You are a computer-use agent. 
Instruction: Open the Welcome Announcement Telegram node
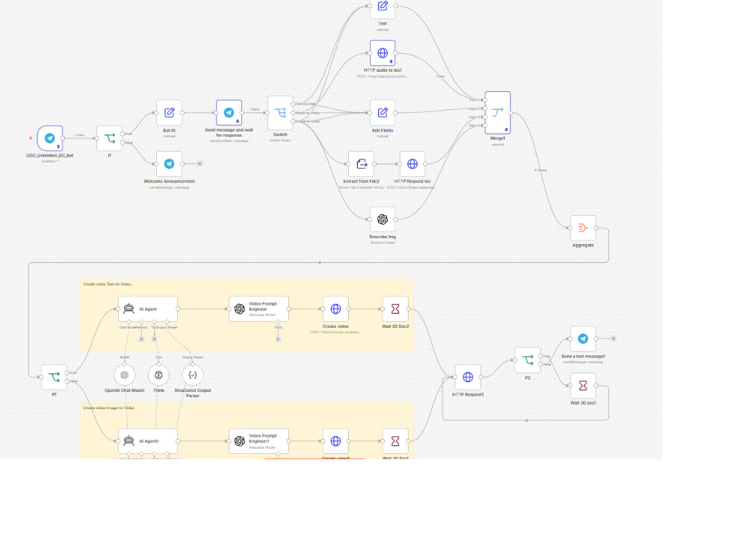tap(169, 164)
